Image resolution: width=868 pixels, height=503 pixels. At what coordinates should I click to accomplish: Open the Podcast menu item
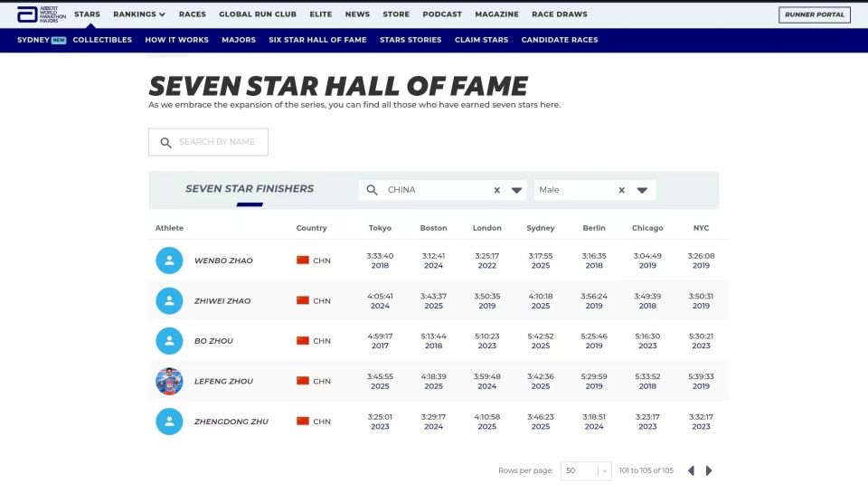[442, 14]
